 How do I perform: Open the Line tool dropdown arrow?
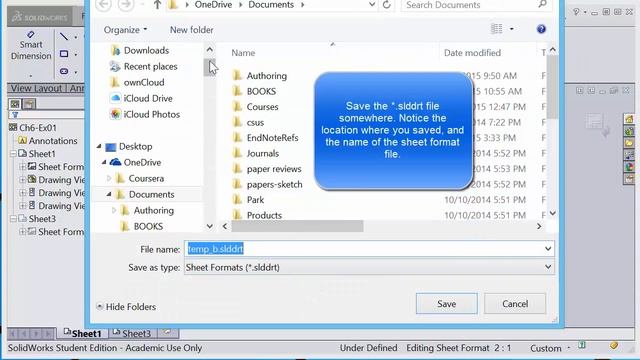coord(76,37)
